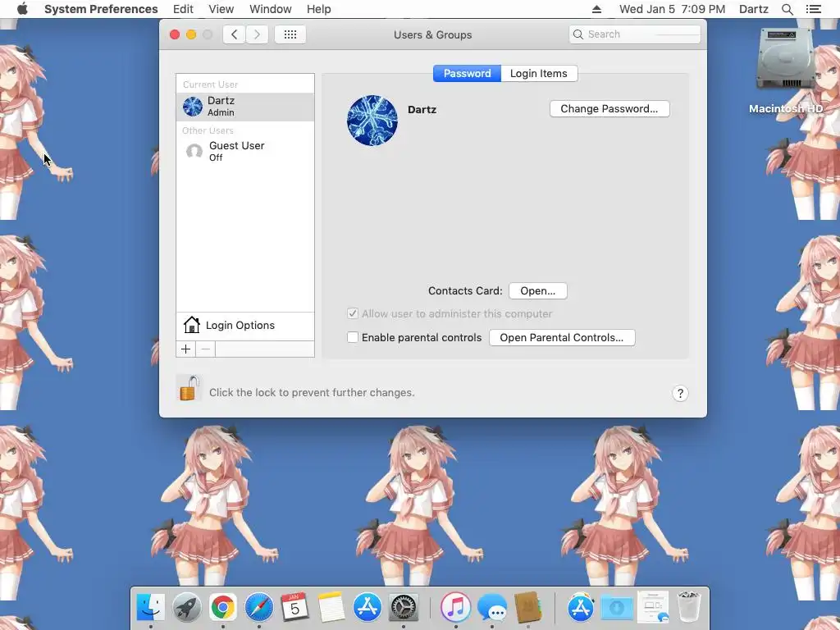Click System Preferences gear in Dock
This screenshot has width=840, height=630.
(404, 608)
